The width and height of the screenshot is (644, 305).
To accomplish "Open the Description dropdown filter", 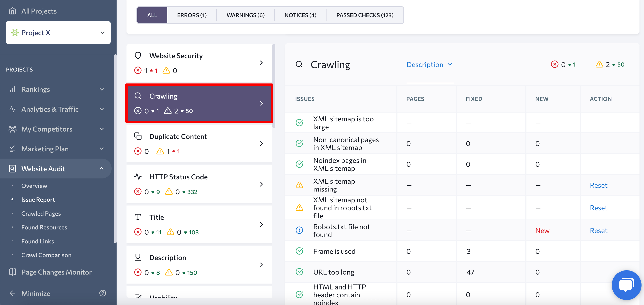I will (429, 64).
